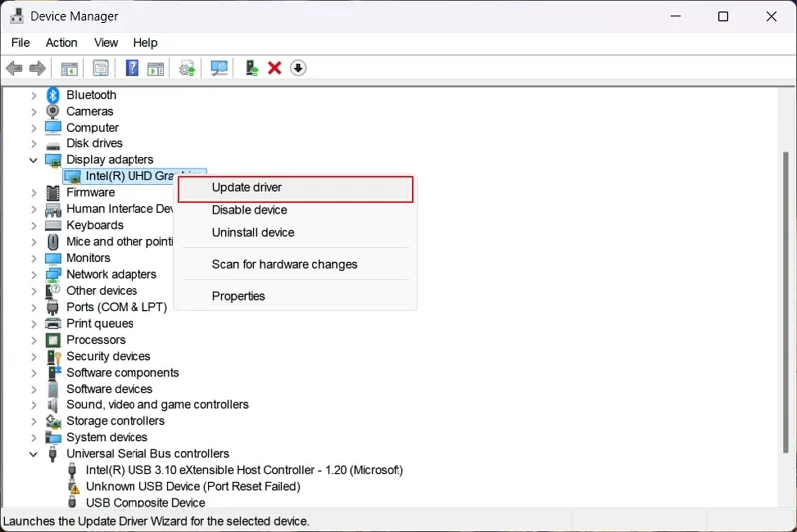
Task: Expand the Bluetooth node
Action: [x=34, y=95]
